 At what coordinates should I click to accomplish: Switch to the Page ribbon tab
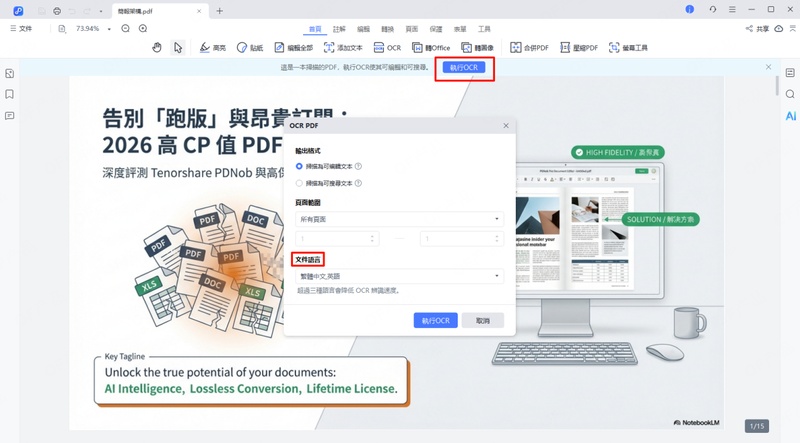(412, 29)
